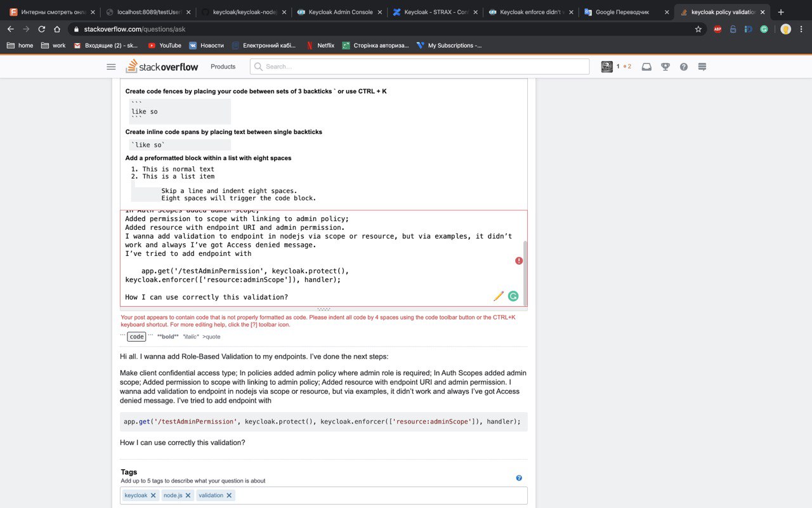Open the unlock padlock extension icon
Screen dimensions: 812x508
tap(733, 29)
